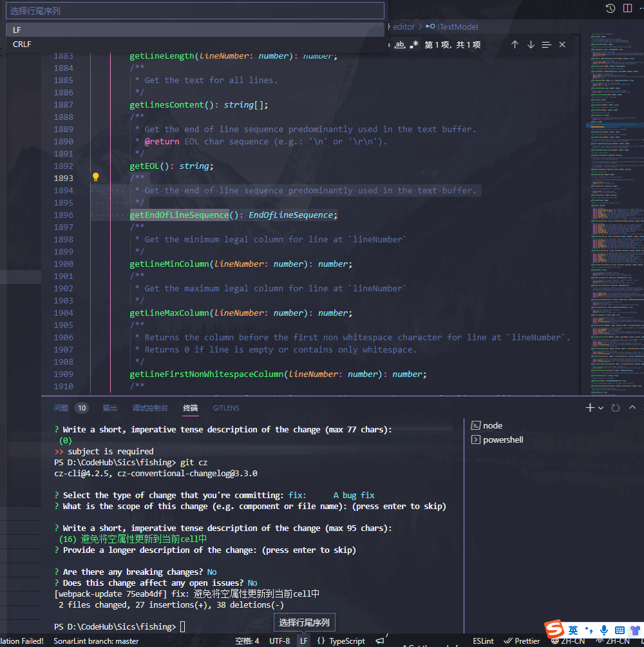644x647 pixels.
Task: Click LF end-of-line status item
Action: click(x=304, y=641)
